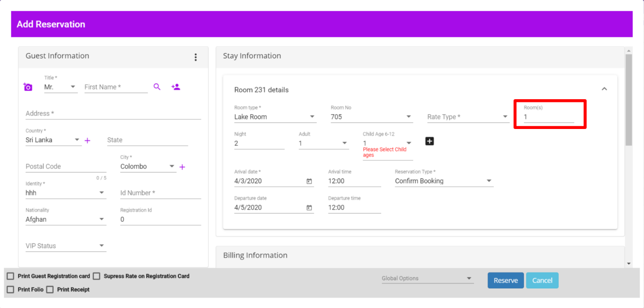Click the camera add-photo icon
The width and height of the screenshot is (644, 308).
[28, 87]
